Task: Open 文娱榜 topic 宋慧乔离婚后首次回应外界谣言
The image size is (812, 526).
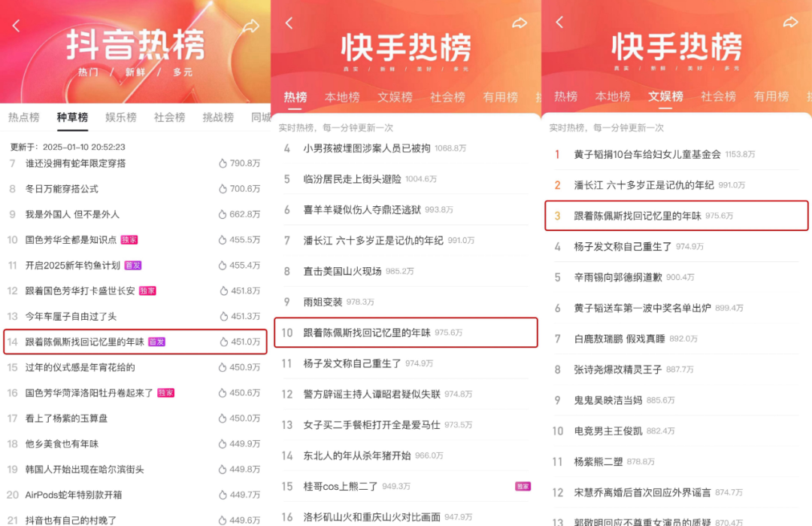Action: 642,492
